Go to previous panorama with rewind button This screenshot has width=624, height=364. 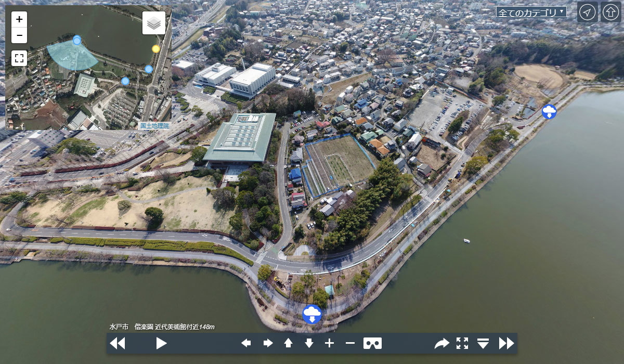[x=118, y=343]
